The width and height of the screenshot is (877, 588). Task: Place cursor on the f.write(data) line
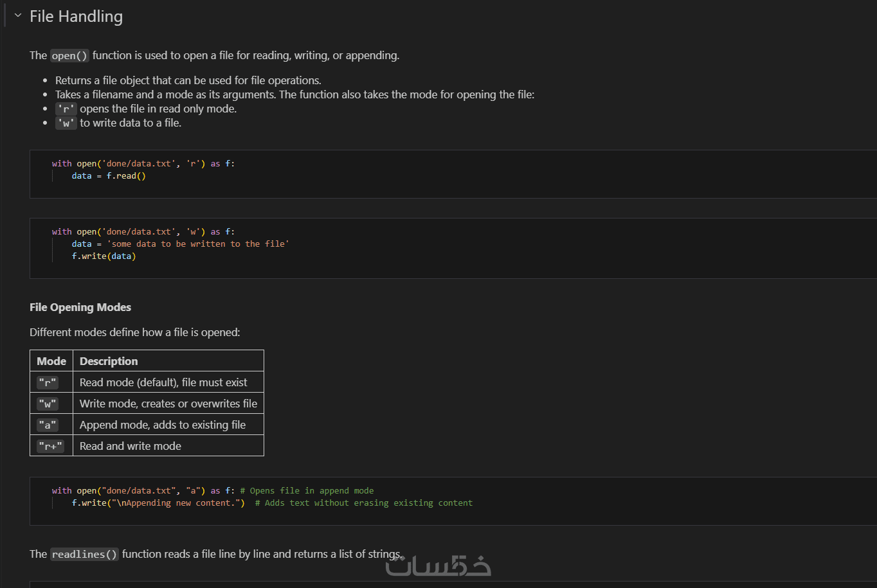(104, 256)
